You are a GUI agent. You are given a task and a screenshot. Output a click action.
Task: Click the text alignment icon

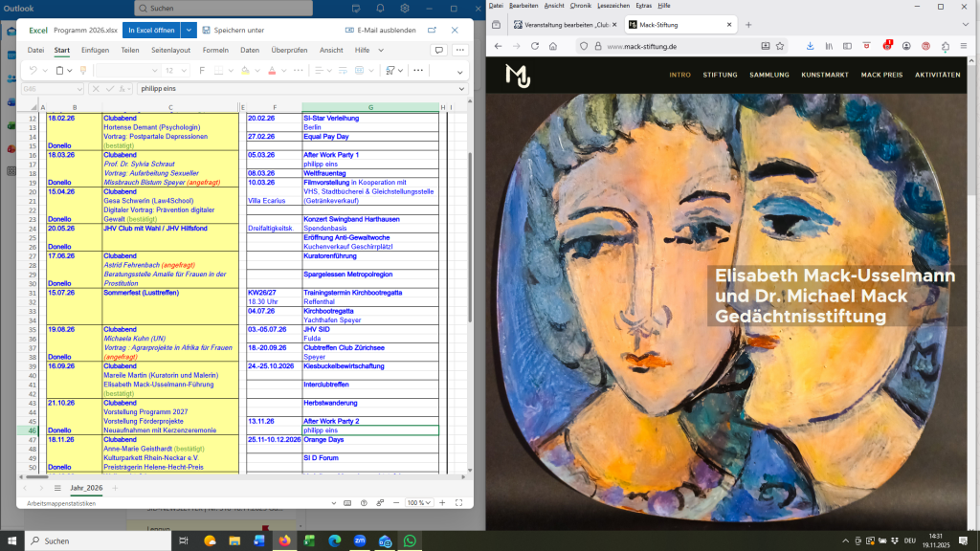319,71
